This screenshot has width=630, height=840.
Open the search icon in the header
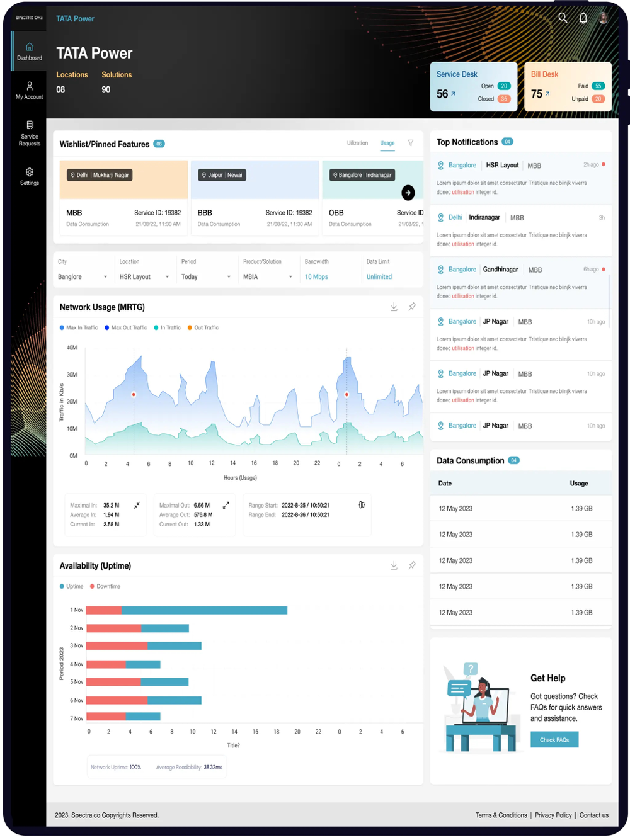(x=563, y=18)
